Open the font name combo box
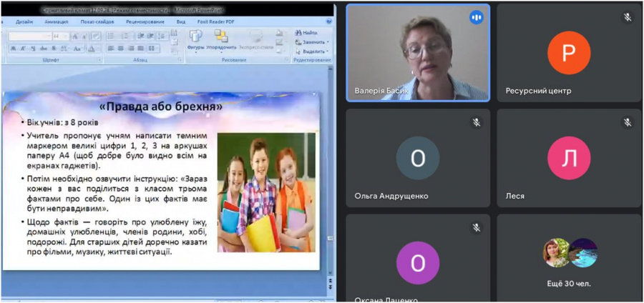The width and height of the screenshot is (644, 303). click(30, 36)
